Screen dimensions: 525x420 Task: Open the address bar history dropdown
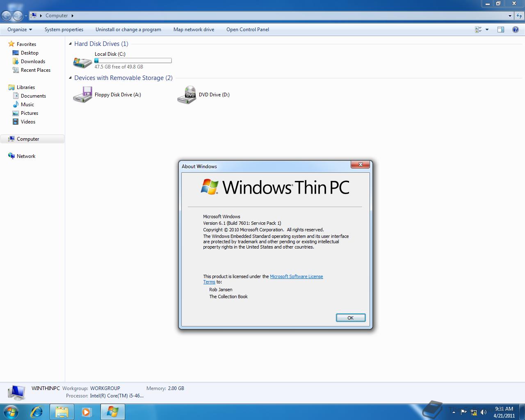pyautogui.click(x=510, y=16)
